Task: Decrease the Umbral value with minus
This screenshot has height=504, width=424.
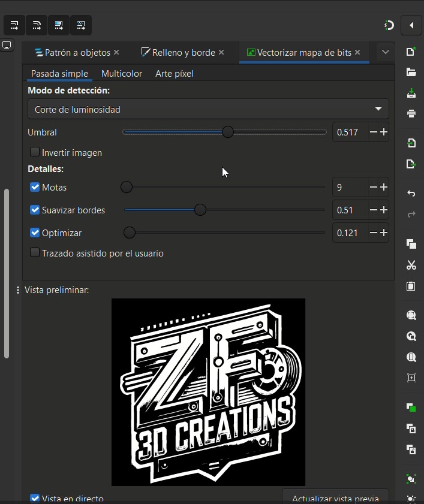Action: click(x=373, y=132)
